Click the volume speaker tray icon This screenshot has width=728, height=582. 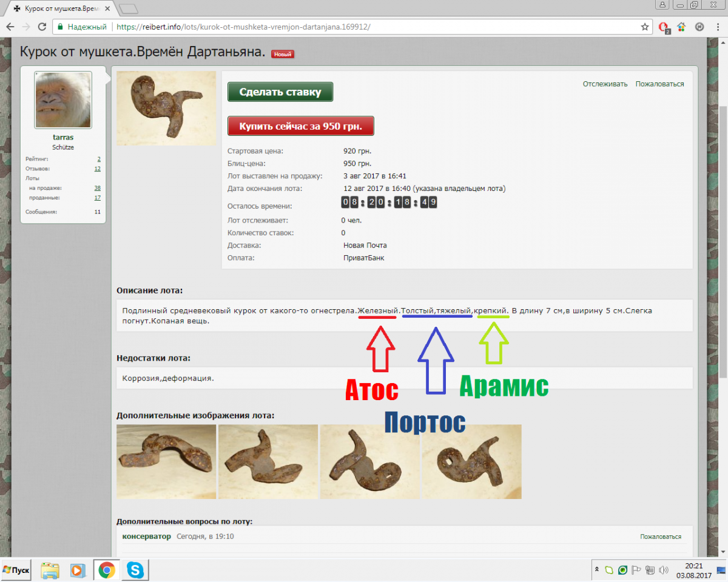point(662,570)
